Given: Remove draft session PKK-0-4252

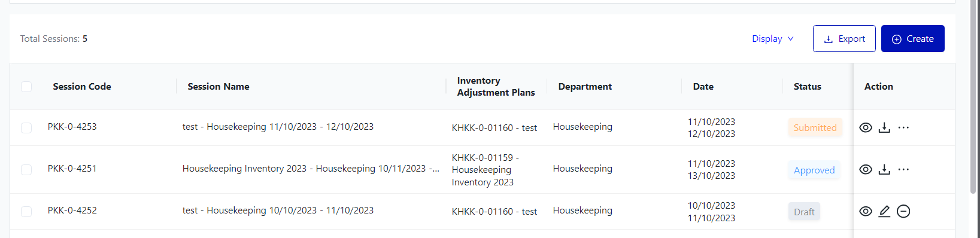Looking at the screenshot, I should point(903,211).
